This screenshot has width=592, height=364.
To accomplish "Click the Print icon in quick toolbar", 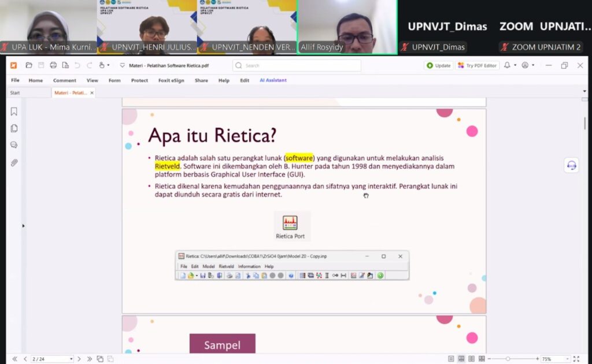I will tap(53, 65).
